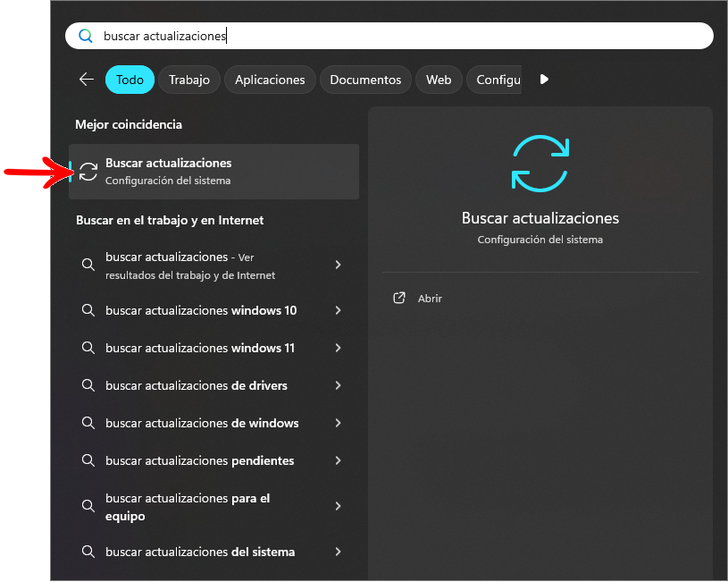Click the large blue update icon in preview

(x=540, y=164)
